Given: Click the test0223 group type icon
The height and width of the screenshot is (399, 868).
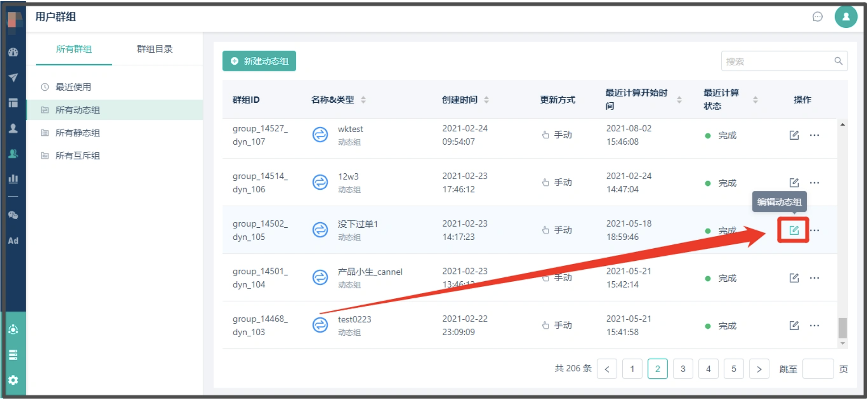Looking at the screenshot, I should point(320,325).
